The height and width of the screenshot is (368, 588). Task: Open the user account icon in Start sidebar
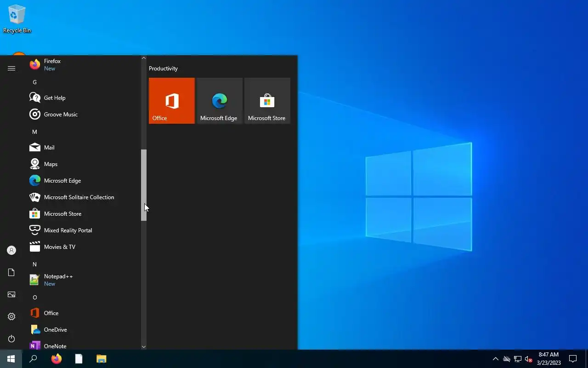[x=11, y=250]
